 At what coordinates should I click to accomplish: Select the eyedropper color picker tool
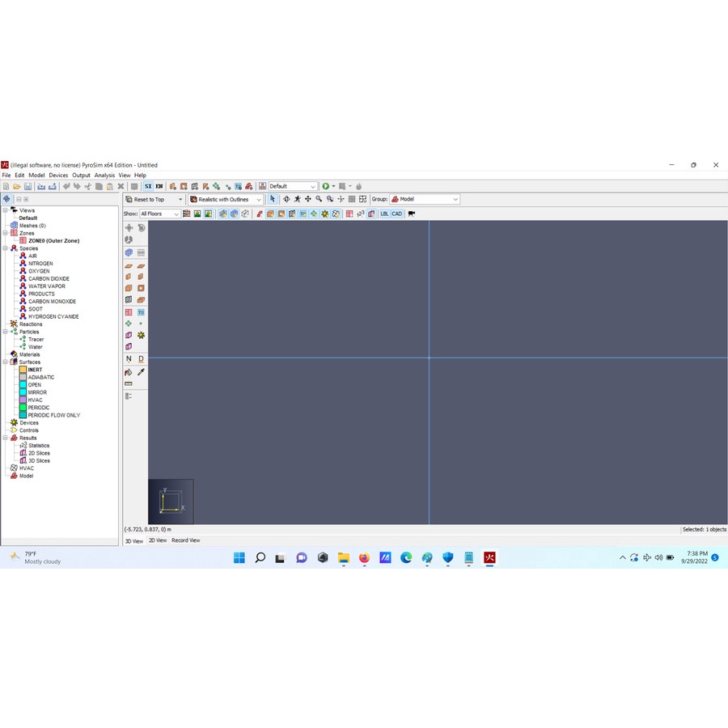pos(141,372)
